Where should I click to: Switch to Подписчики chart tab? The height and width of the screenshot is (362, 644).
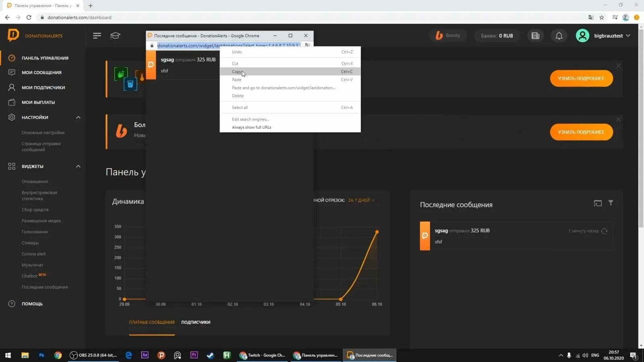[x=196, y=322]
